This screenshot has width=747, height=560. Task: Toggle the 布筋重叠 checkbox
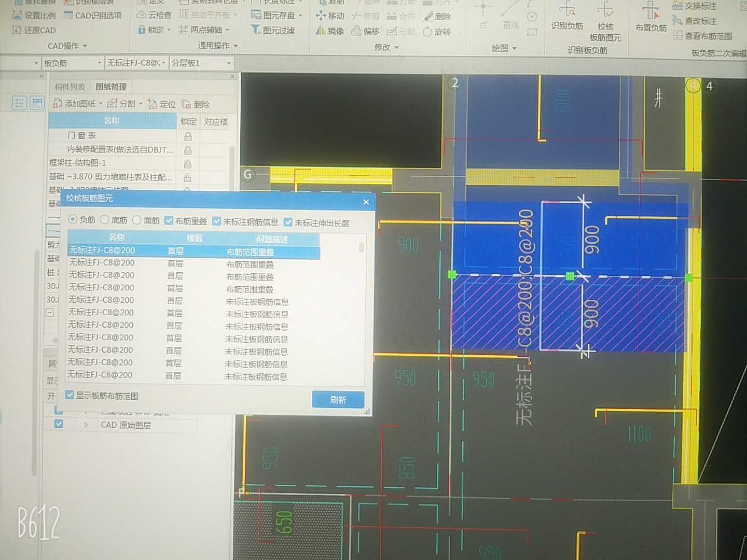coord(169,220)
